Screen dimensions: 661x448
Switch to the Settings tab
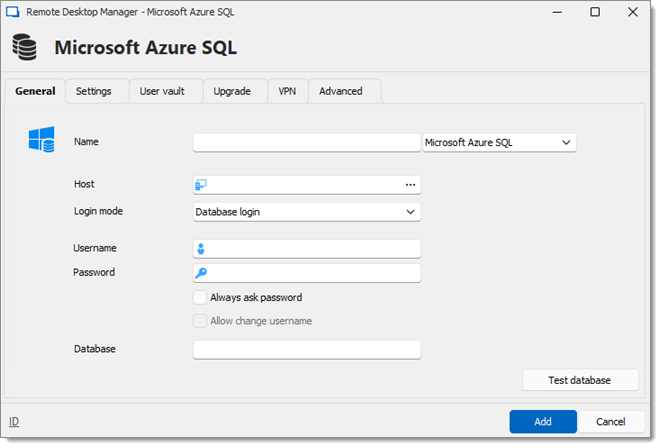pyautogui.click(x=94, y=91)
